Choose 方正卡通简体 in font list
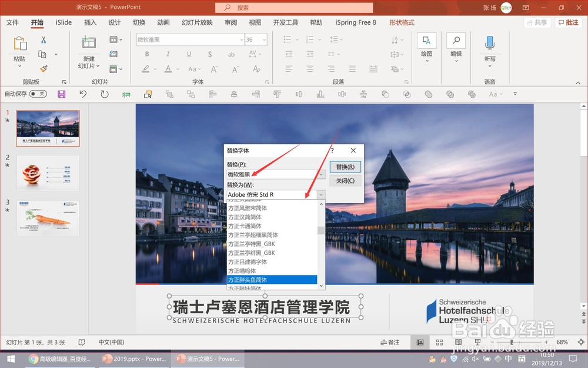The height and width of the screenshot is (368, 588). [272, 226]
